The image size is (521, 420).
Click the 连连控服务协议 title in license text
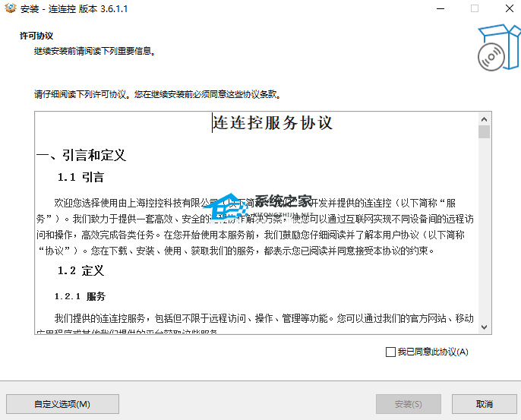pyautogui.click(x=273, y=122)
